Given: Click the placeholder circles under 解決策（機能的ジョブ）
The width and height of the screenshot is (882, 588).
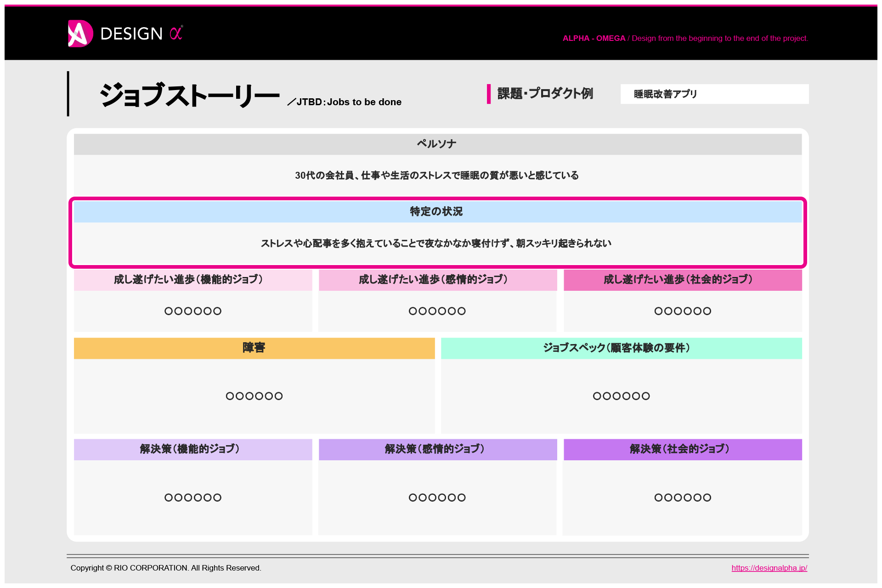Looking at the screenshot, I should point(193,498).
